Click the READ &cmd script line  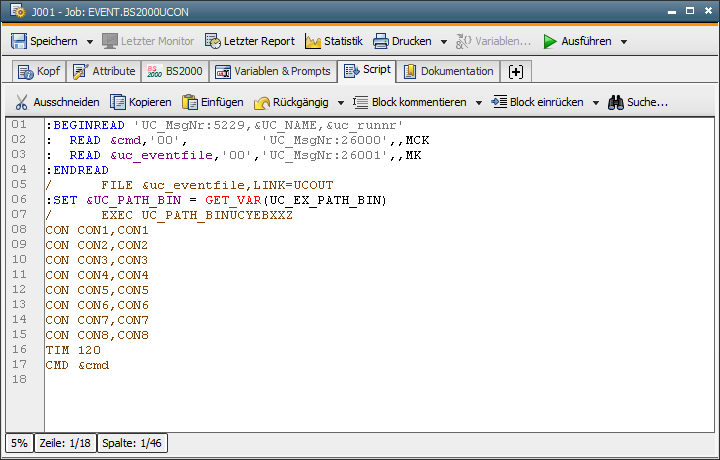pyautogui.click(x=237, y=140)
